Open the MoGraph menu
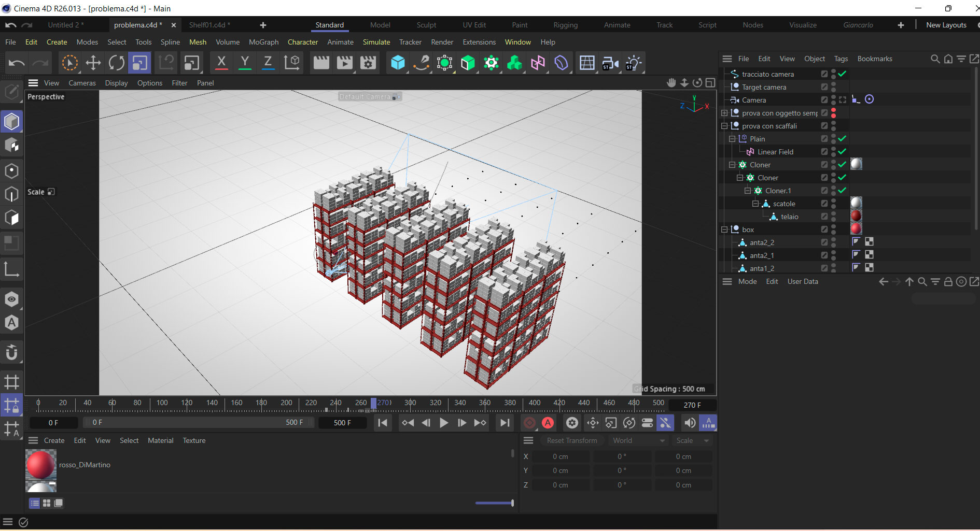The height and width of the screenshot is (531, 980). (263, 42)
